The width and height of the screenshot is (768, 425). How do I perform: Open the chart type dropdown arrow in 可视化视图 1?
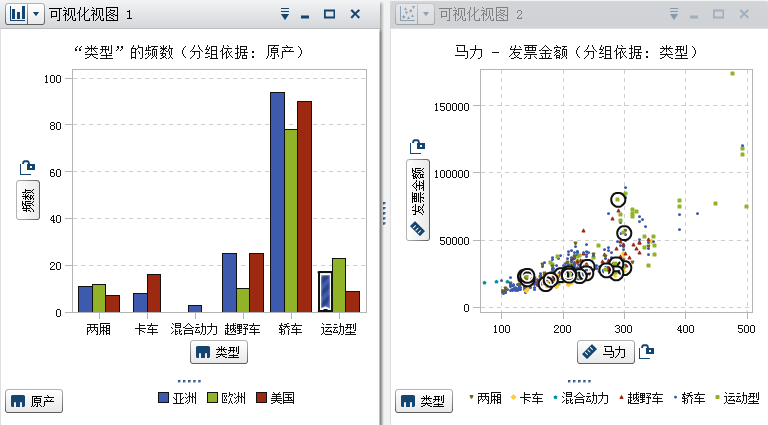pyautogui.click(x=36, y=14)
